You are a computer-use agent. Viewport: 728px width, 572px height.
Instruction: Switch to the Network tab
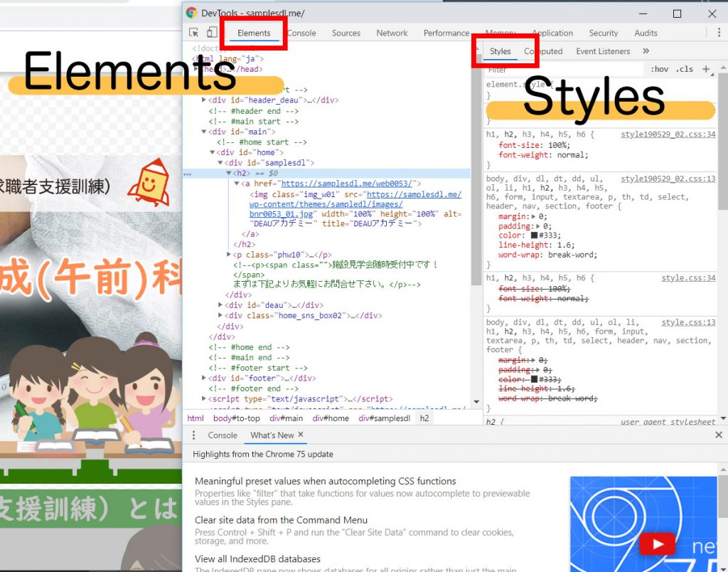pos(392,33)
